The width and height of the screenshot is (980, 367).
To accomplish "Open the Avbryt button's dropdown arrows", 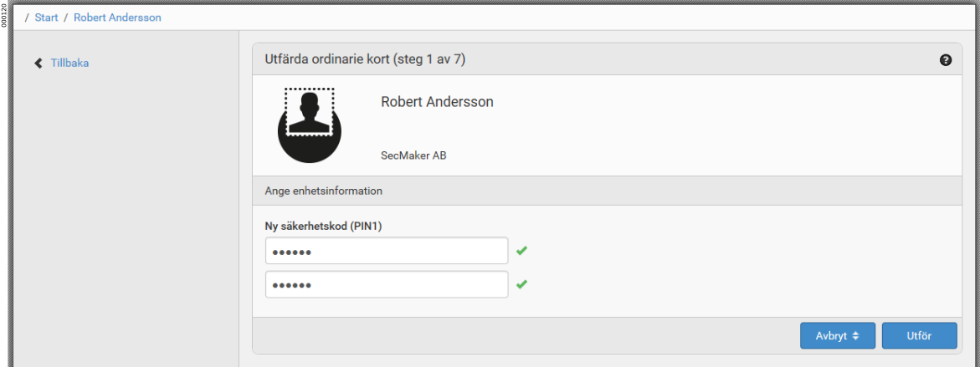I will pyautogui.click(x=856, y=336).
